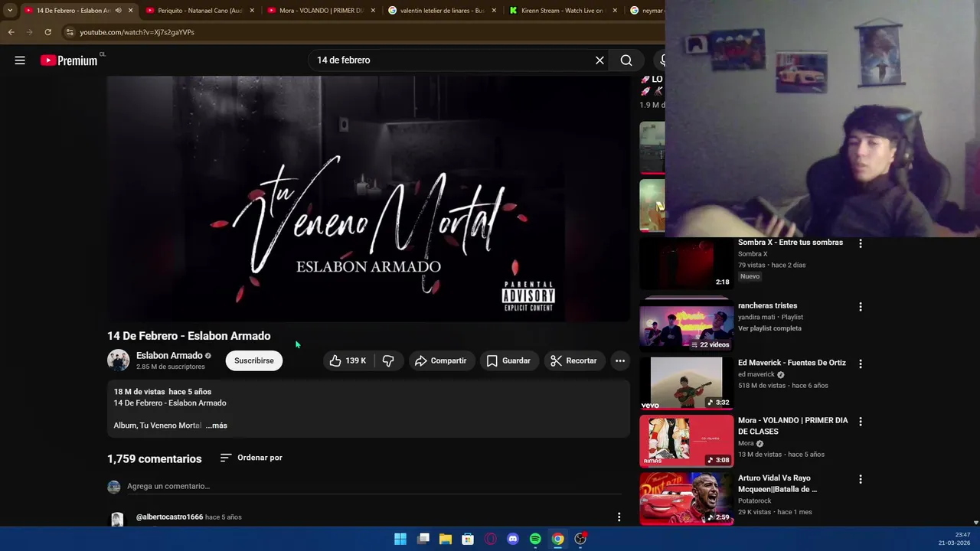Image resolution: width=980 pixels, height=551 pixels.
Task: Mute the 14 De Febrero tab audio
Action: [118, 11]
